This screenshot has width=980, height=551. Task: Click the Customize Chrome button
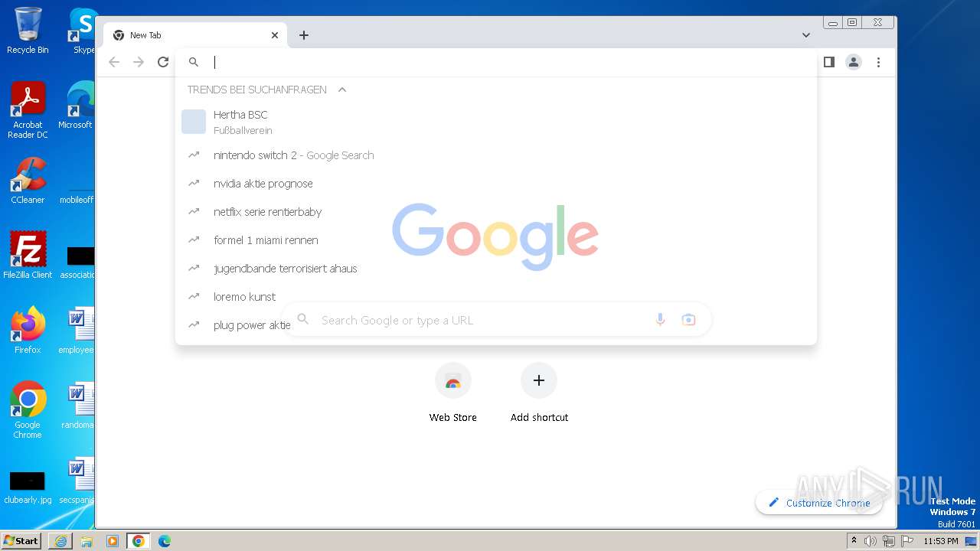[818, 503]
